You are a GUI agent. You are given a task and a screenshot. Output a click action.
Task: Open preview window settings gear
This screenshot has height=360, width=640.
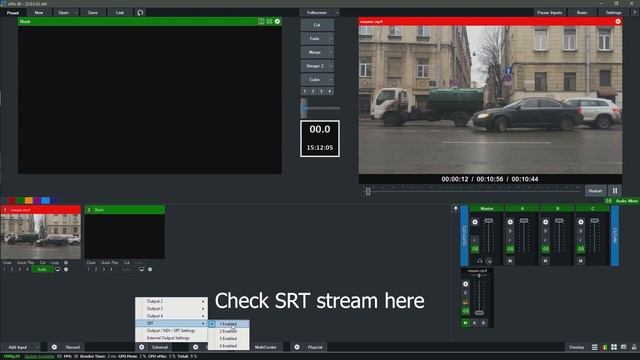point(278,21)
